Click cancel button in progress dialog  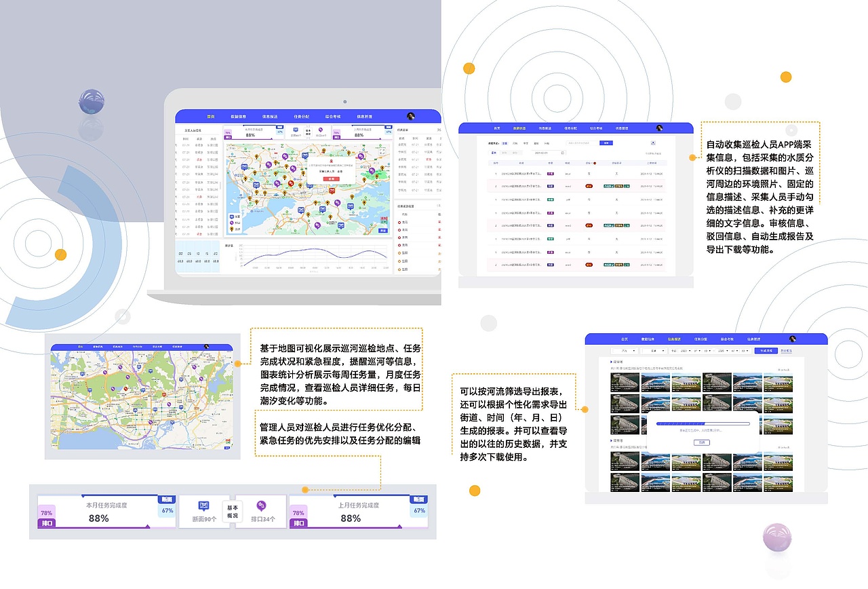click(702, 442)
